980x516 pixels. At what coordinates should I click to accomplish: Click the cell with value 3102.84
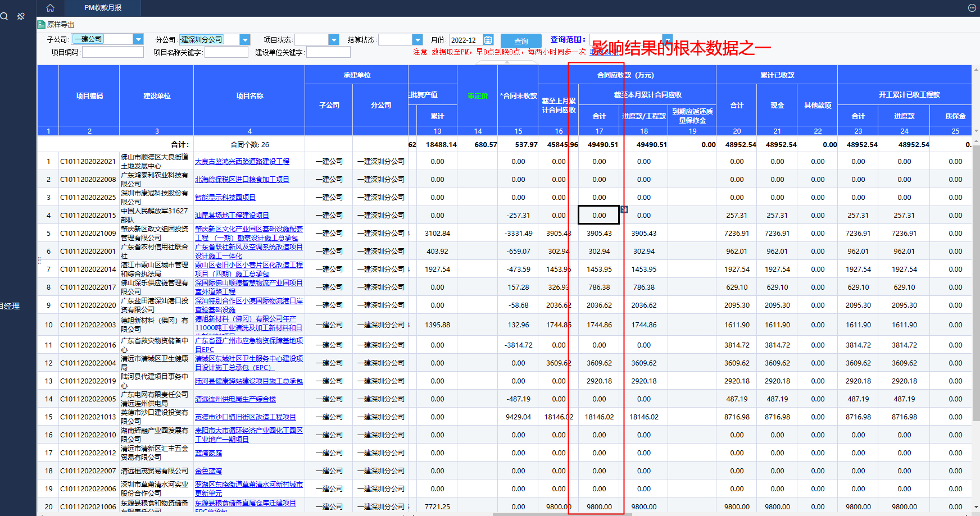pyautogui.click(x=437, y=233)
